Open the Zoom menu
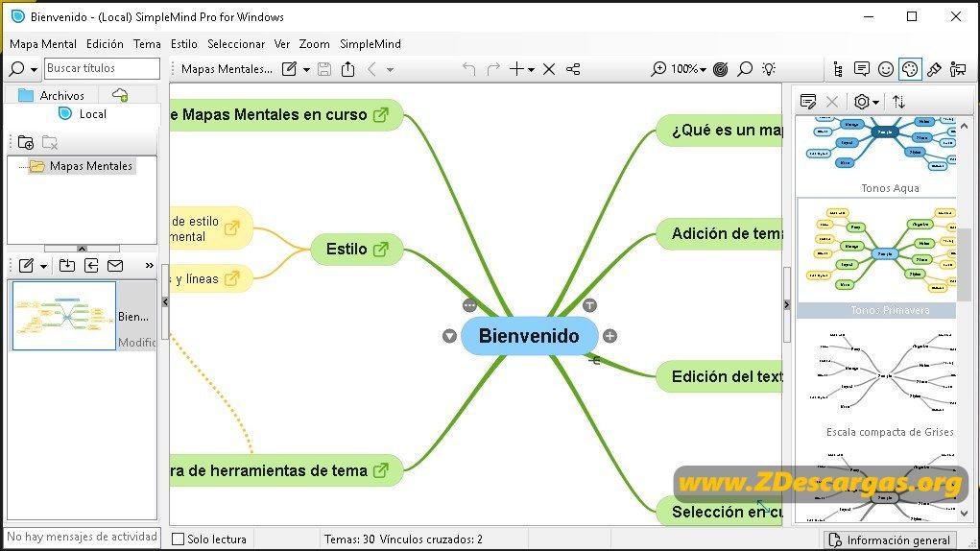 coord(315,44)
